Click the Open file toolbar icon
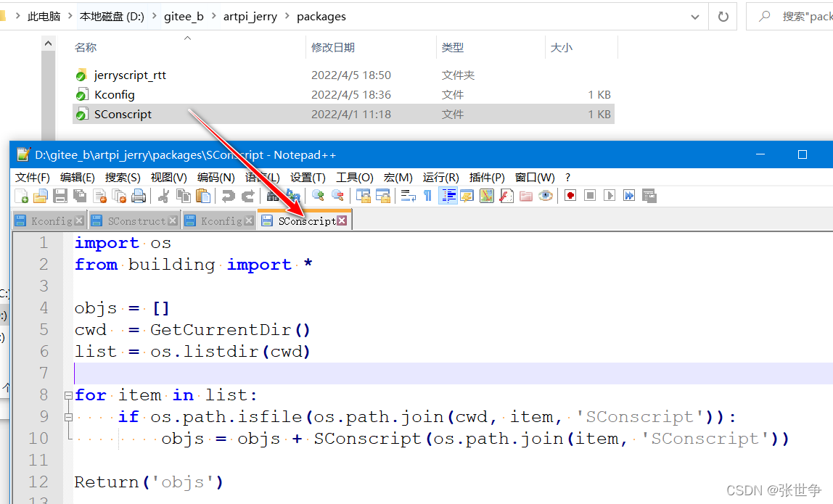833x504 pixels. [x=41, y=196]
